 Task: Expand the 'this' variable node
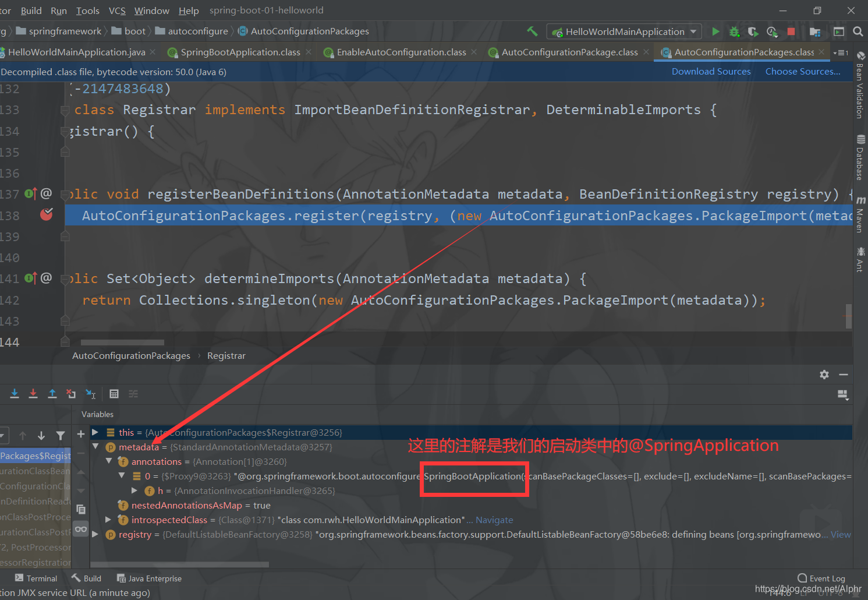click(x=95, y=432)
